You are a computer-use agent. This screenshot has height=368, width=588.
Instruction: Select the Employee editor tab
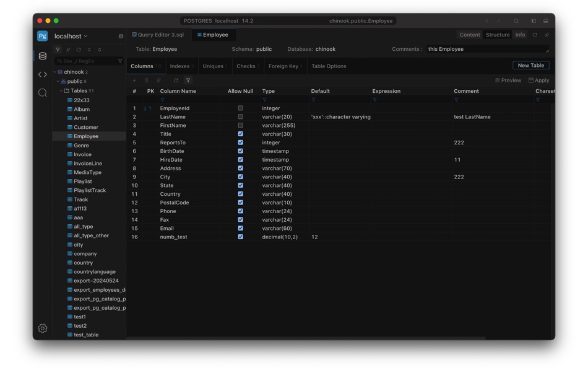[213, 35]
